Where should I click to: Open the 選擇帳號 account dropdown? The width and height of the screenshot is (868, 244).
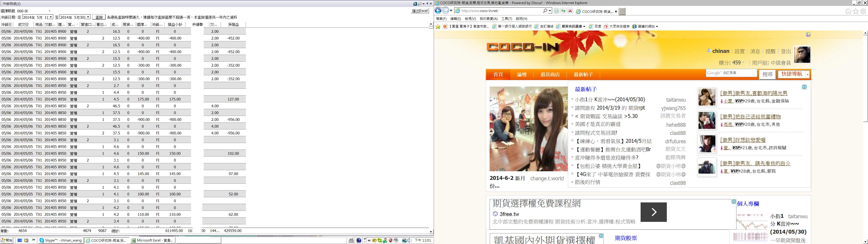50,11
